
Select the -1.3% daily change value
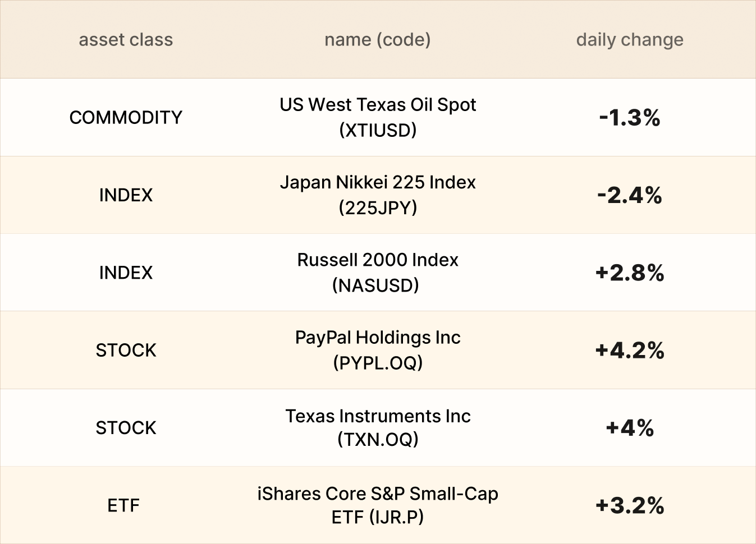click(x=629, y=118)
